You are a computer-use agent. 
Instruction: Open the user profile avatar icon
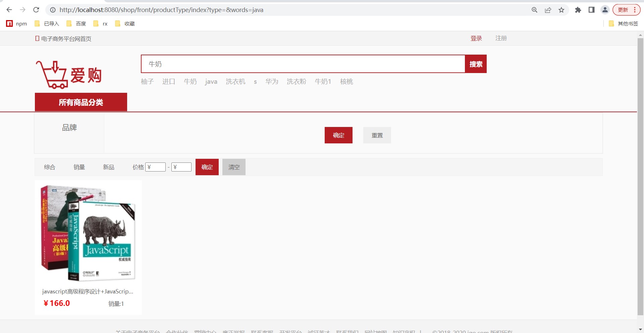click(x=605, y=10)
